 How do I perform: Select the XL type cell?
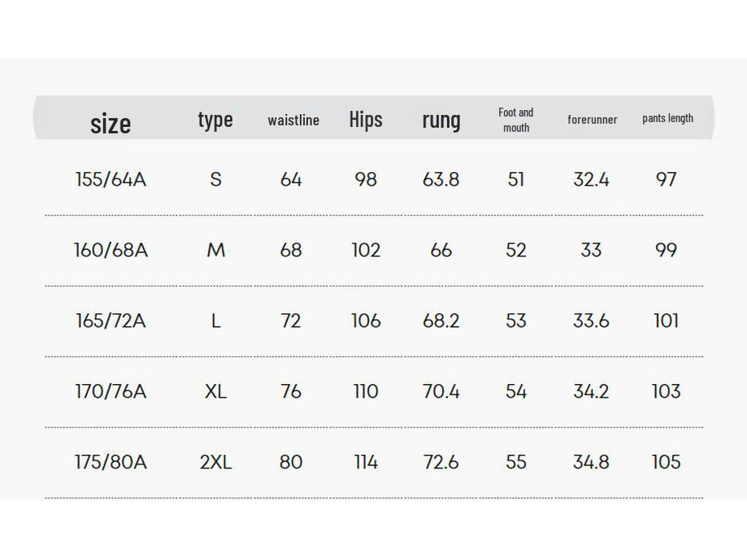(215, 391)
